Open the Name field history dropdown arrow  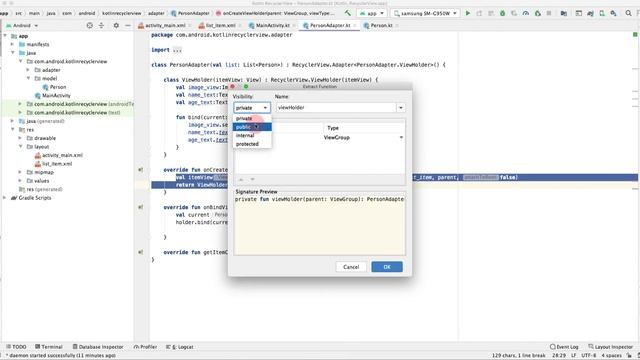(x=401, y=108)
